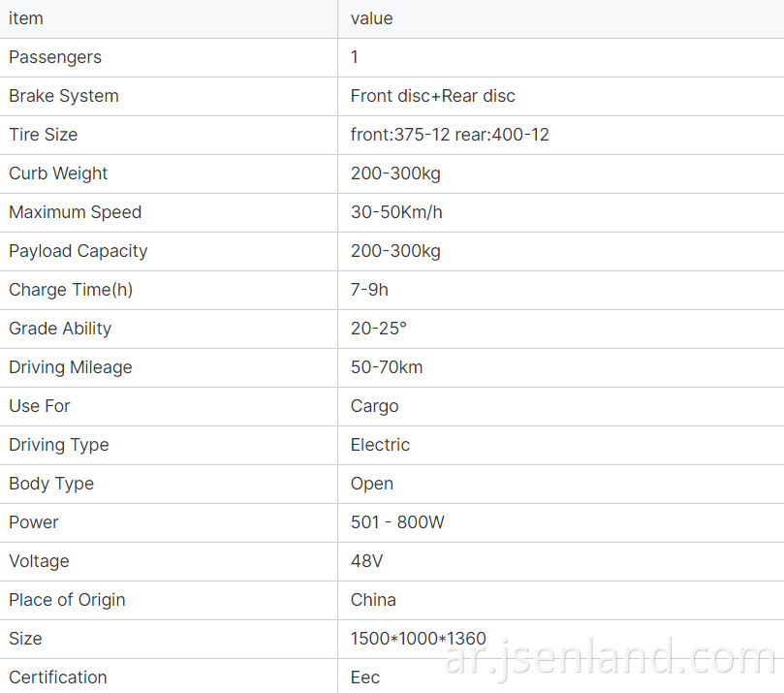
Task: Click the '7-9h' charge time value
Action: tap(369, 290)
